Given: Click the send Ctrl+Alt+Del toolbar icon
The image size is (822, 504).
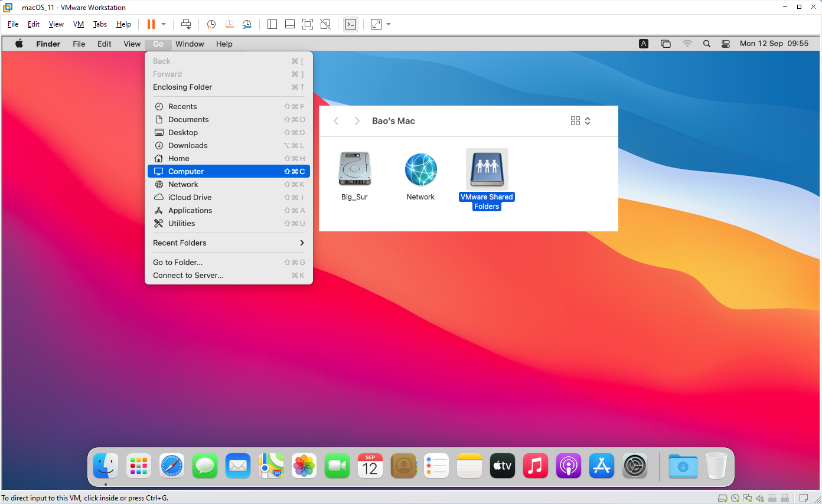Looking at the screenshot, I should tap(186, 24).
